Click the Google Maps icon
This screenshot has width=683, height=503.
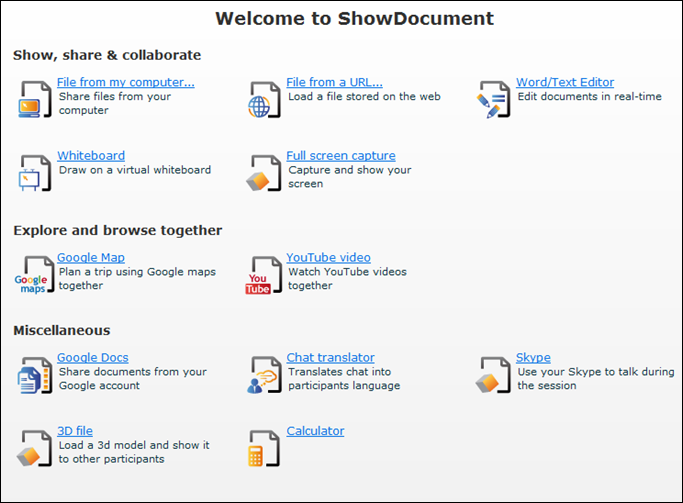click(33, 275)
